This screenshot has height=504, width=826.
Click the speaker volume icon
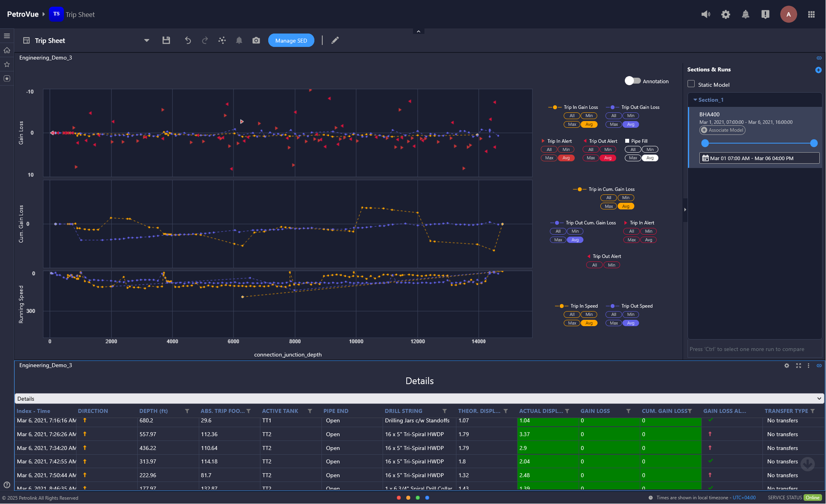click(x=705, y=15)
